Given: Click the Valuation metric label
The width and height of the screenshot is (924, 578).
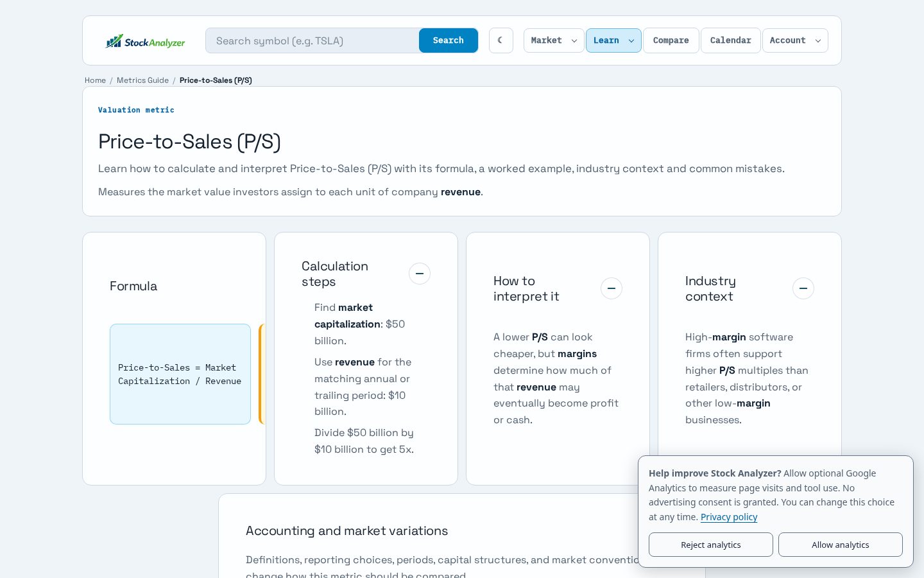Looking at the screenshot, I should pos(136,110).
